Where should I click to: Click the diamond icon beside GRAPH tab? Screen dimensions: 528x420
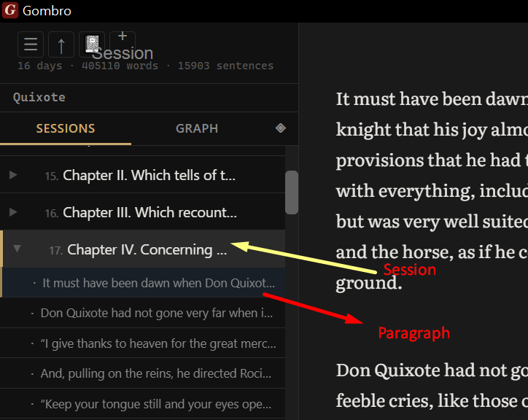[281, 128]
